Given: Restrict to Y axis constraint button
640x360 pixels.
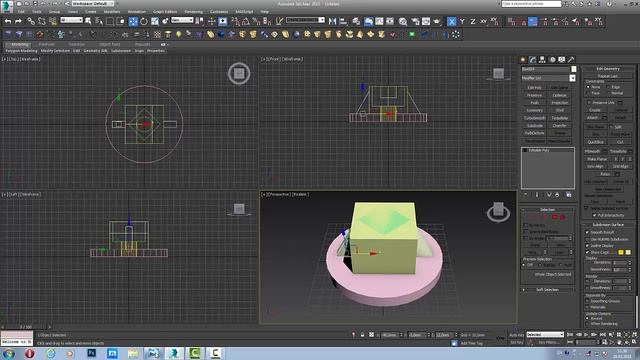Looking at the screenshot, I should (462, 21).
